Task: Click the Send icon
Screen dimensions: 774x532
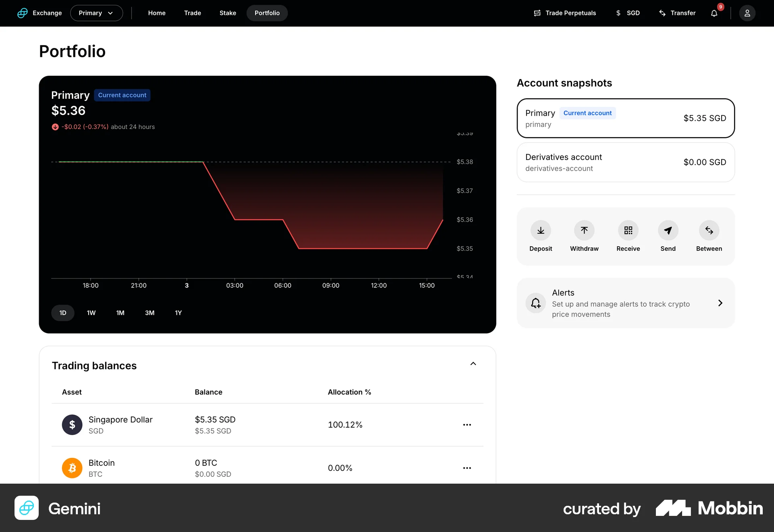Action: point(668,230)
